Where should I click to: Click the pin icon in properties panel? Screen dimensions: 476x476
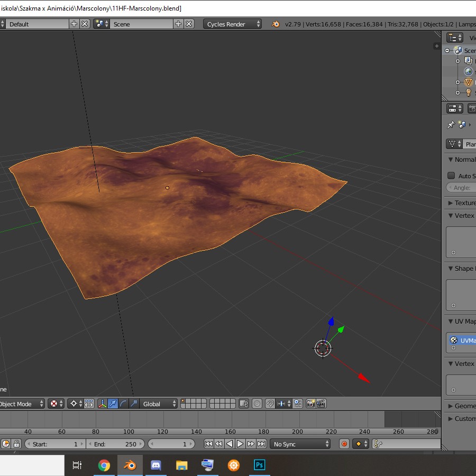[451, 125]
